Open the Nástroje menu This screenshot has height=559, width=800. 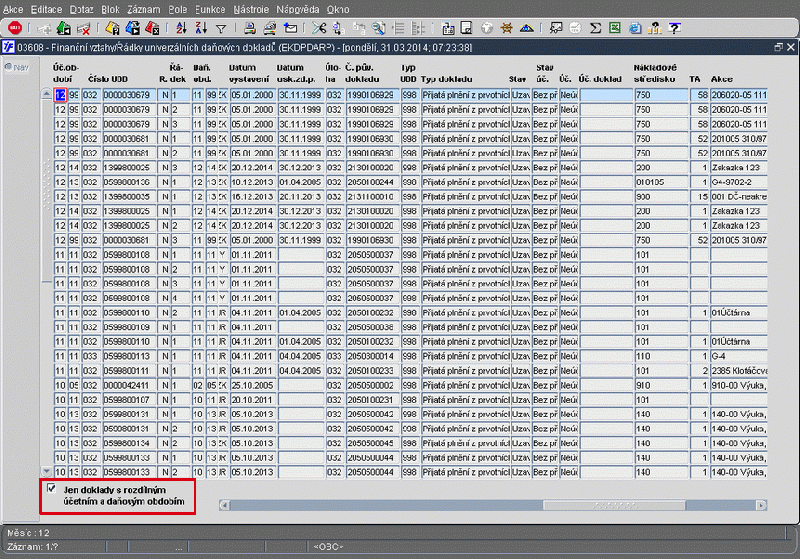coord(251,9)
